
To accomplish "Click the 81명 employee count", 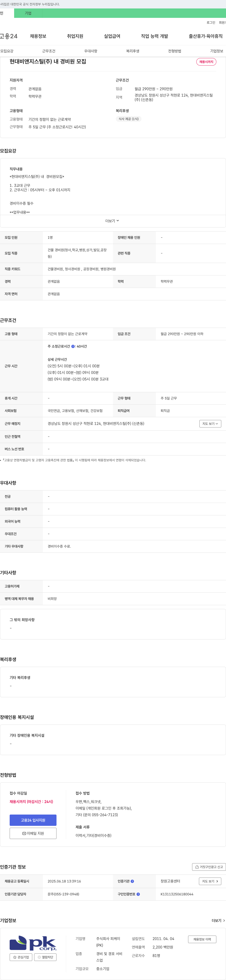I will coord(156,956).
